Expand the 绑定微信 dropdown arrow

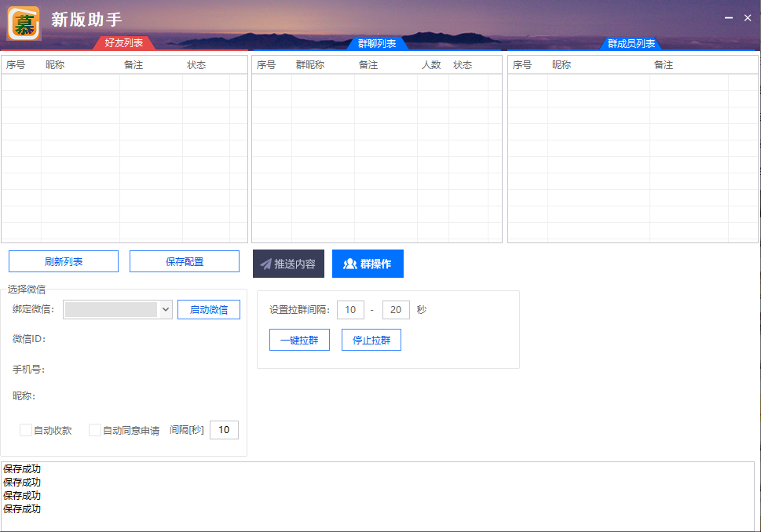coord(166,310)
